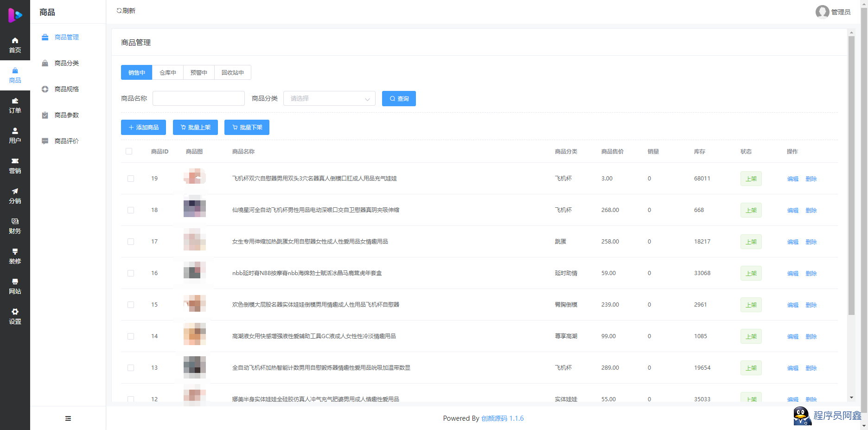The width and height of the screenshot is (868, 430).
Task: Click the 商品名称 search input field
Action: (x=198, y=98)
